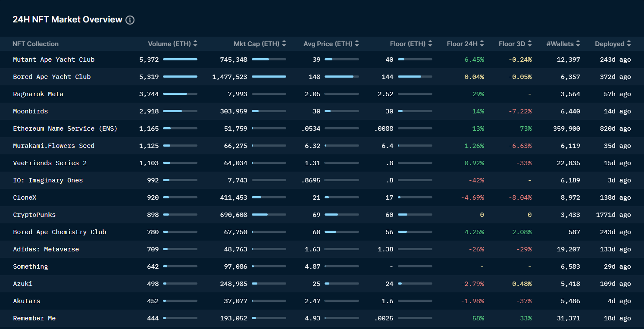Image resolution: width=644 pixels, height=329 pixels.
Task: Click Moonbirds floor 3D value -7.22%
Action: click(520, 111)
